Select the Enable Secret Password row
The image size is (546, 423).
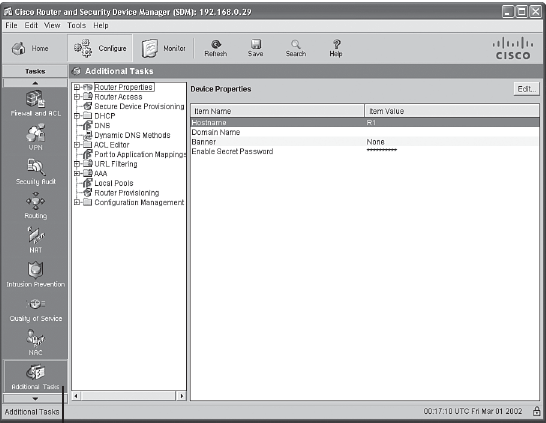365,151
